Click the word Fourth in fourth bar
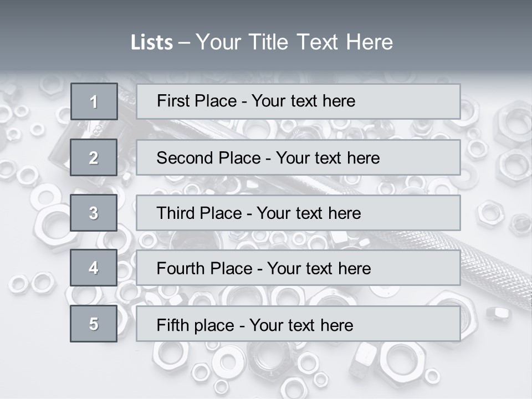This screenshot has height=399, width=532. pos(181,269)
